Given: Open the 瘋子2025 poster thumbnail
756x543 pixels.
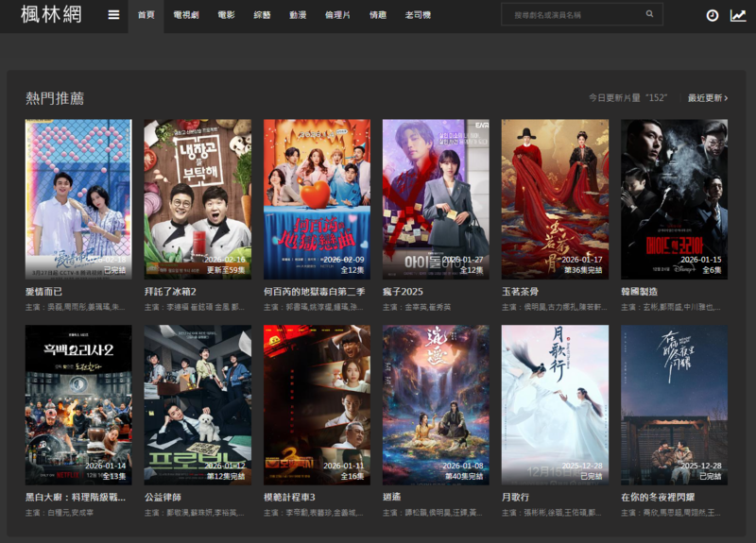Looking at the screenshot, I should pyautogui.click(x=436, y=198).
